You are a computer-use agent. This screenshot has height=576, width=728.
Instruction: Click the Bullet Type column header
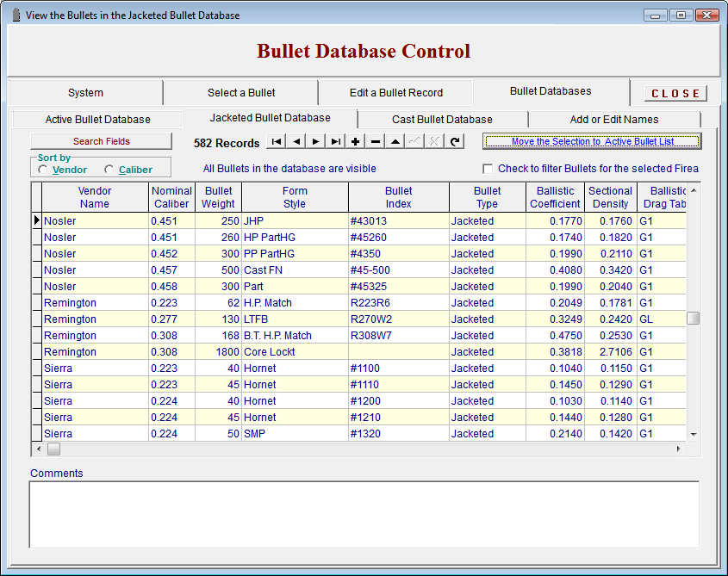tap(487, 197)
